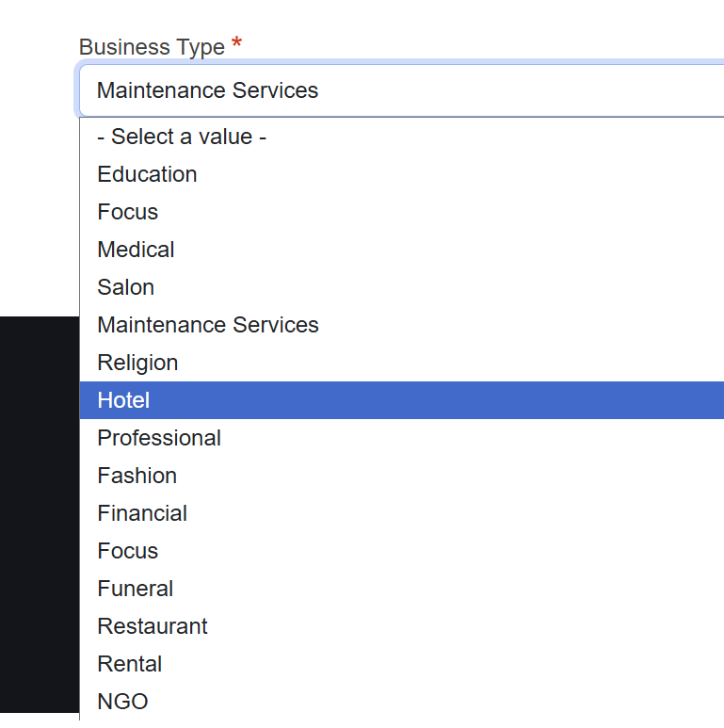Viewport: 724px width, 728px height.
Task: Choose Professional from the list
Action: pos(159,438)
